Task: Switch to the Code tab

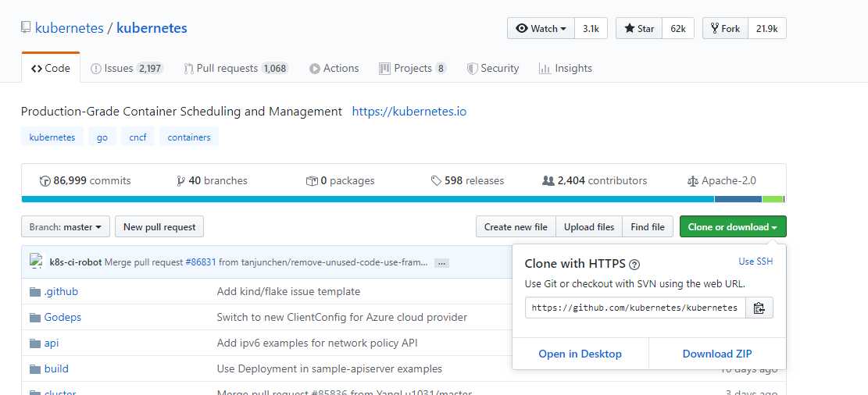Action: pyautogui.click(x=51, y=68)
